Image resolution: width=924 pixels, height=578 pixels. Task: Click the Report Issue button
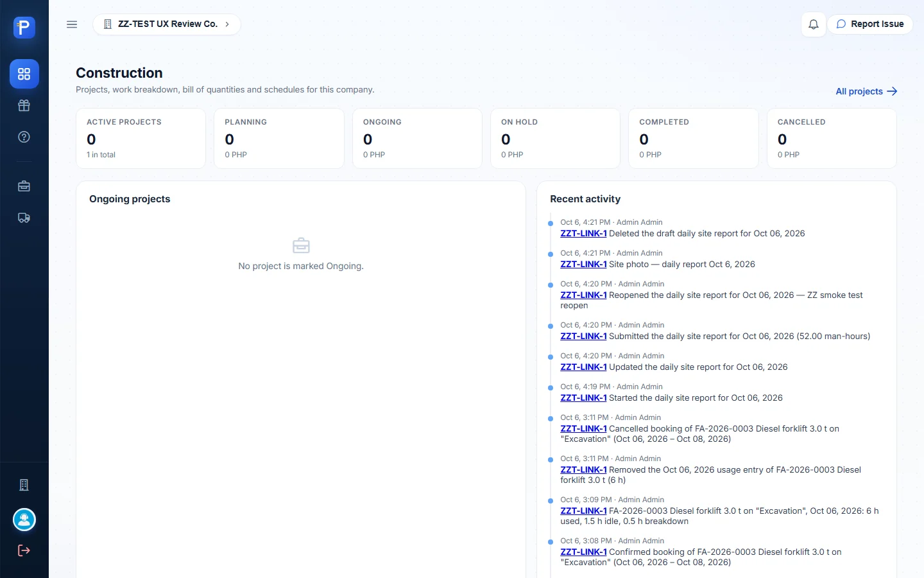coord(870,24)
